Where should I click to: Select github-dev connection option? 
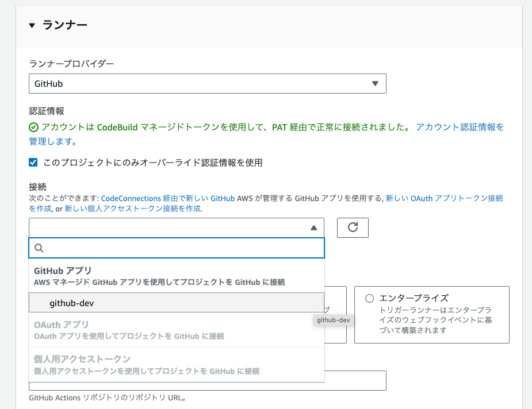pos(177,303)
